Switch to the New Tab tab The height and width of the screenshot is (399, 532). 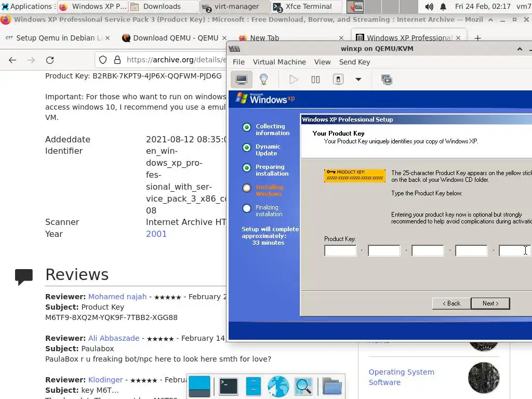tap(264, 38)
